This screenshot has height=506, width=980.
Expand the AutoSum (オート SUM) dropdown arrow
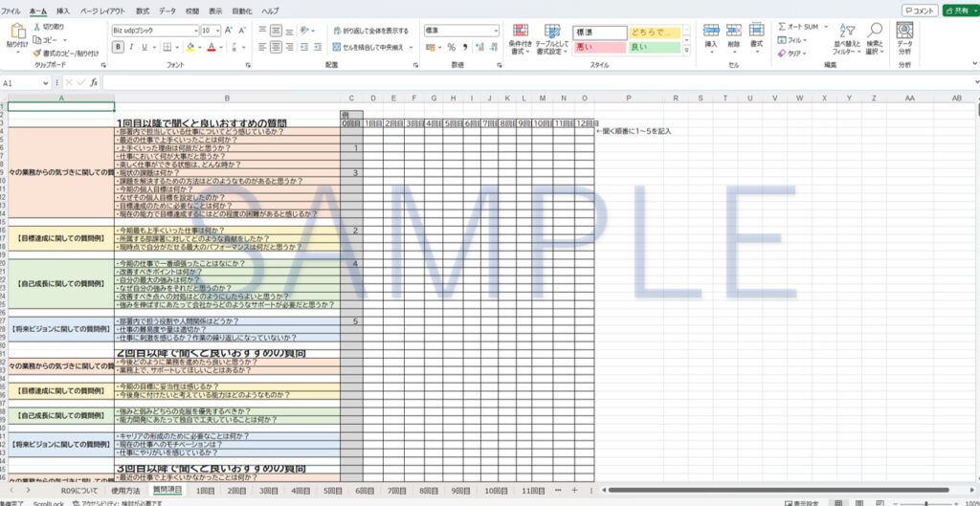point(826,27)
